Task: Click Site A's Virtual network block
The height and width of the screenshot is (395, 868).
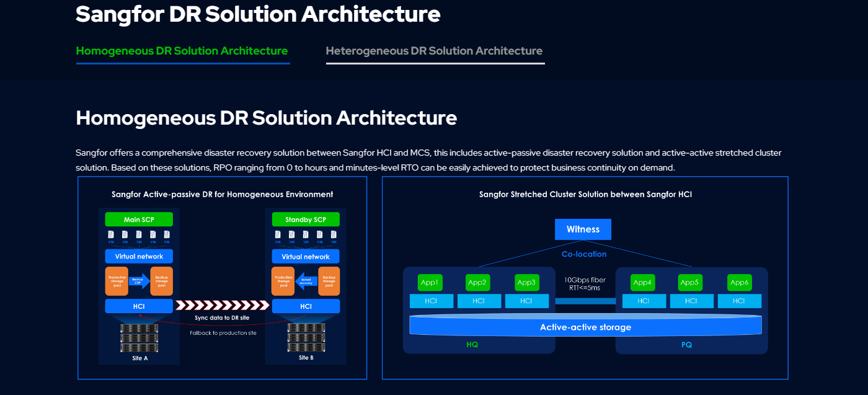Action: point(139,256)
